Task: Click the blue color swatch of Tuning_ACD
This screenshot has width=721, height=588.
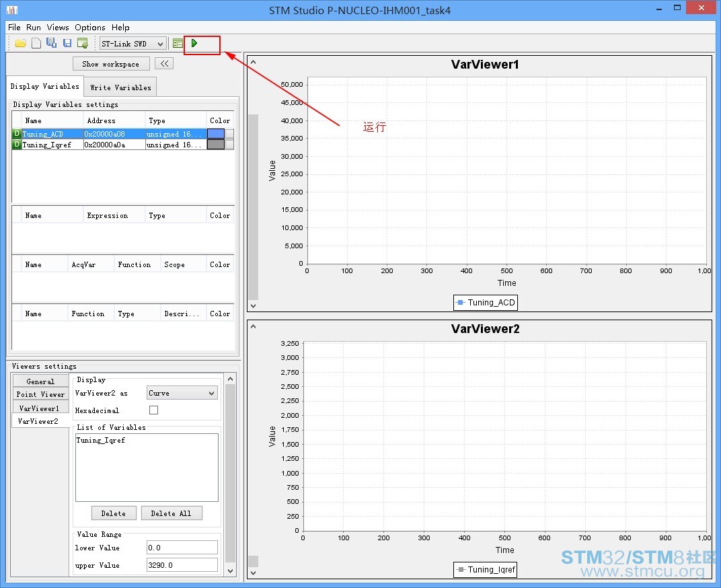Action: (x=216, y=134)
